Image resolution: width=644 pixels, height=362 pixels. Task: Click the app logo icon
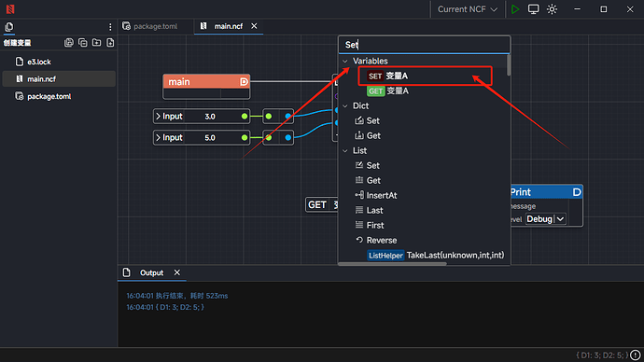10,9
